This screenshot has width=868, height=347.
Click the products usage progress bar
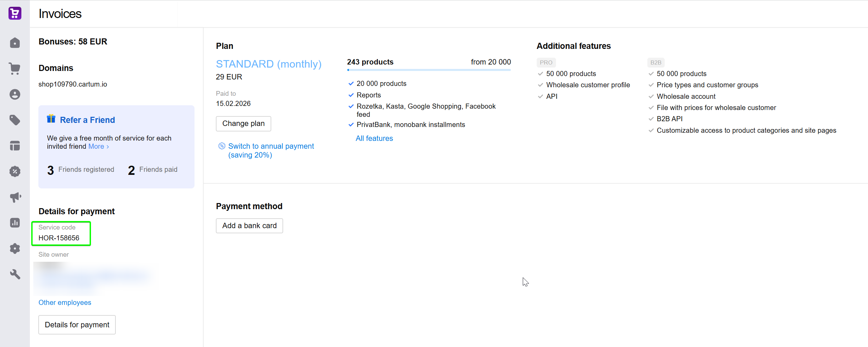click(428, 70)
